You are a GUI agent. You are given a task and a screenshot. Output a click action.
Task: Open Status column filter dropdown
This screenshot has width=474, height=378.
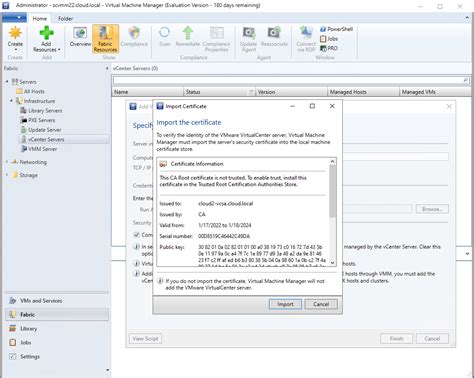click(x=252, y=92)
